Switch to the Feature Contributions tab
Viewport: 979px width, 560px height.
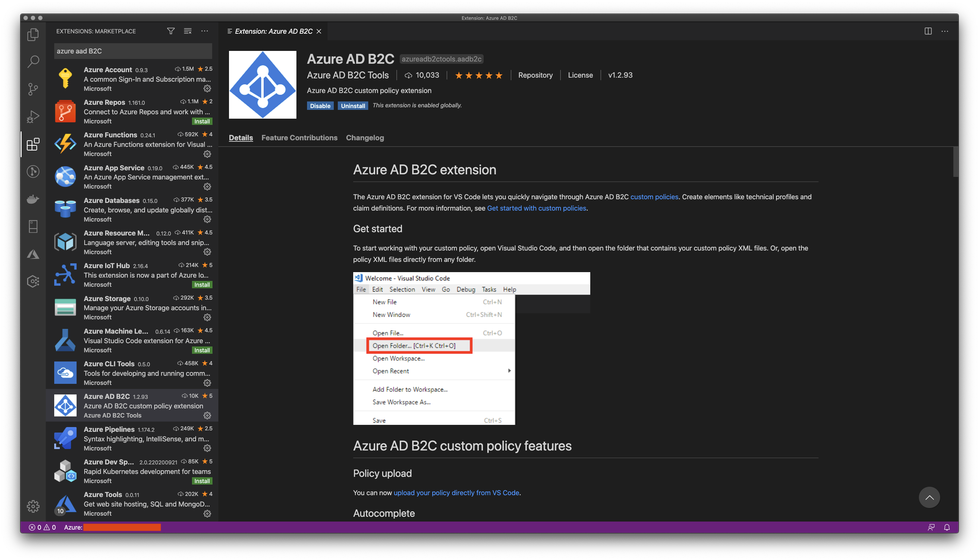click(299, 138)
